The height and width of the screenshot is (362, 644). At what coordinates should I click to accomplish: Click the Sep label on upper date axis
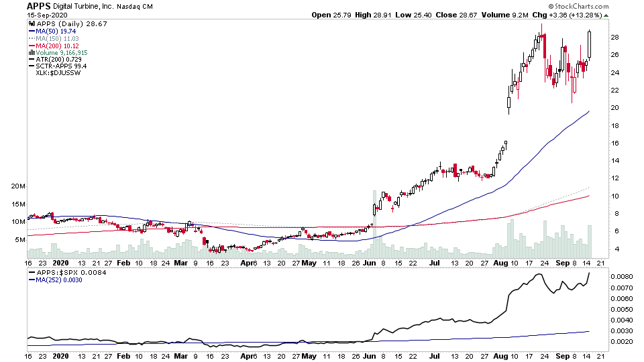tap(563, 263)
